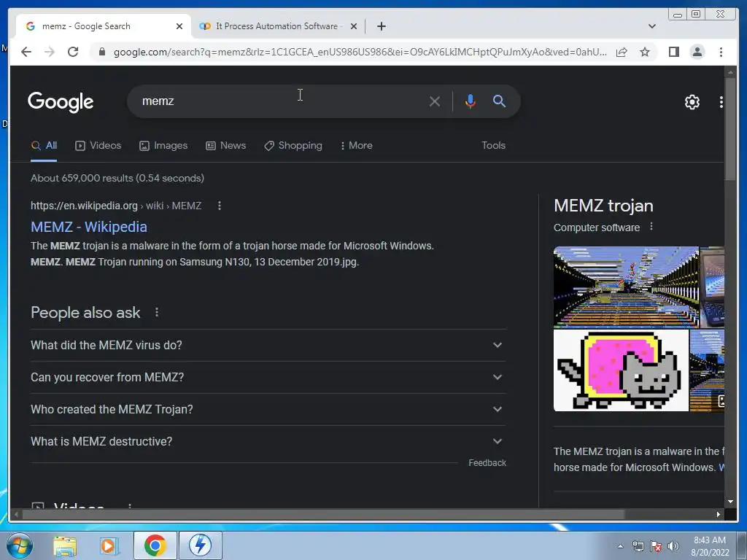The width and height of the screenshot is (747, 560).
Task: Expand Who created the MEMZ Trojan?
Action: 268,410
